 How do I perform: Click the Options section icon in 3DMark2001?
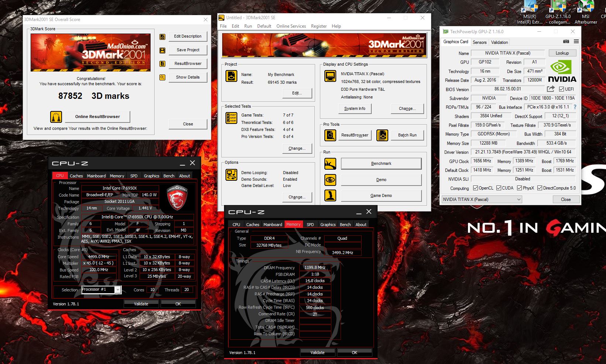click(x=231, y=175)
